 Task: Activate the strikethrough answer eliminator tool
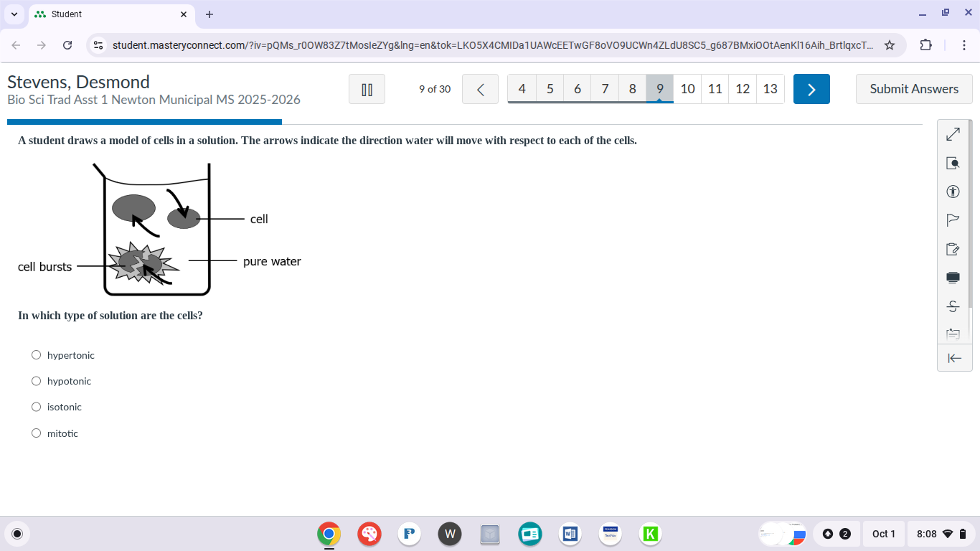[x=953, y=306]
